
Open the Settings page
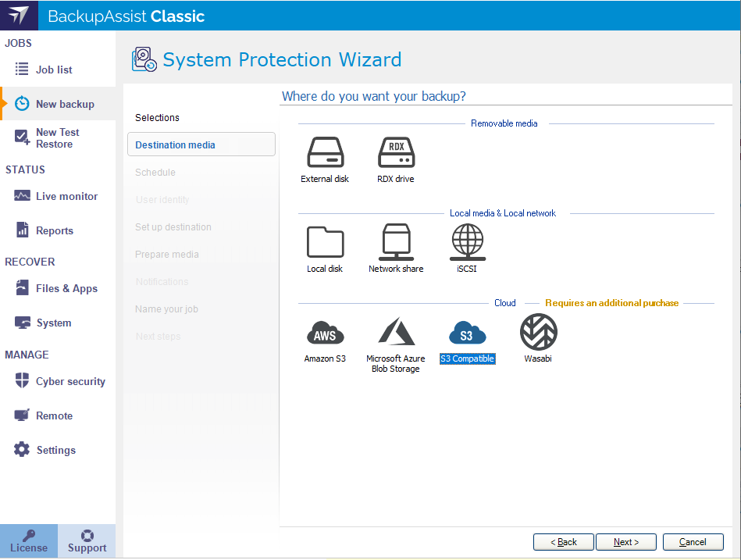click(55, 450)
